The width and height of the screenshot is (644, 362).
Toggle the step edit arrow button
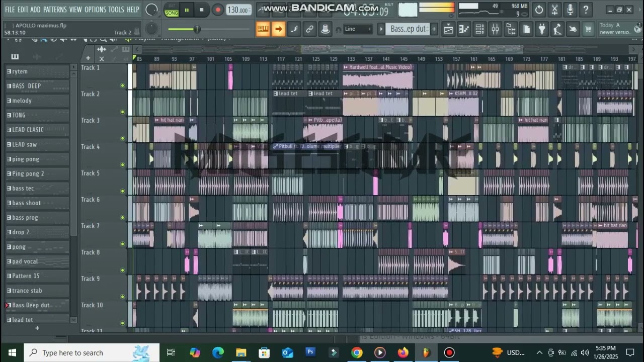[278, 29]
